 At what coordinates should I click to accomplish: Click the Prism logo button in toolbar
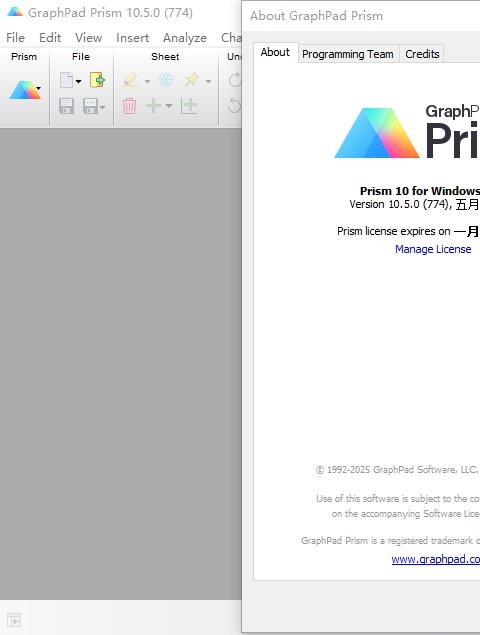25,89
